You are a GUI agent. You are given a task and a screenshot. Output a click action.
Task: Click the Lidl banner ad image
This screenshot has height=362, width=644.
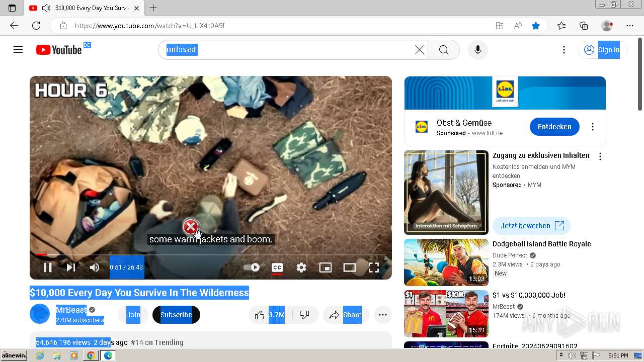pos(505,93)
